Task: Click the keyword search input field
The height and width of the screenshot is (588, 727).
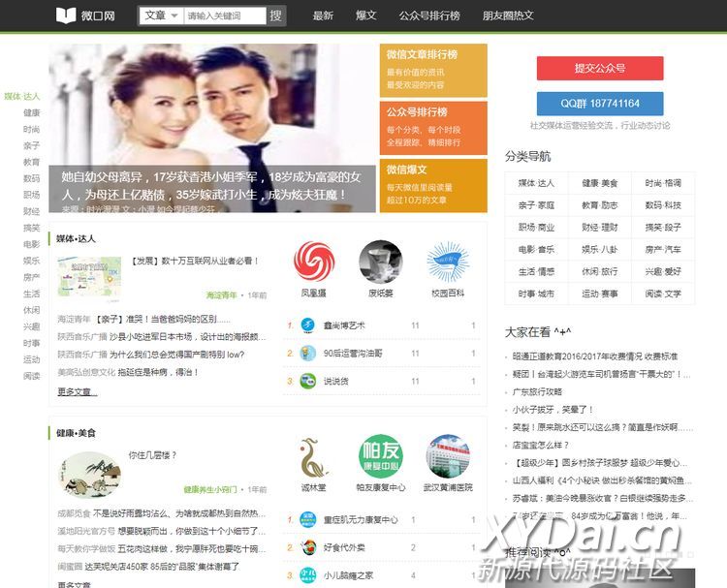Action: 225,15
